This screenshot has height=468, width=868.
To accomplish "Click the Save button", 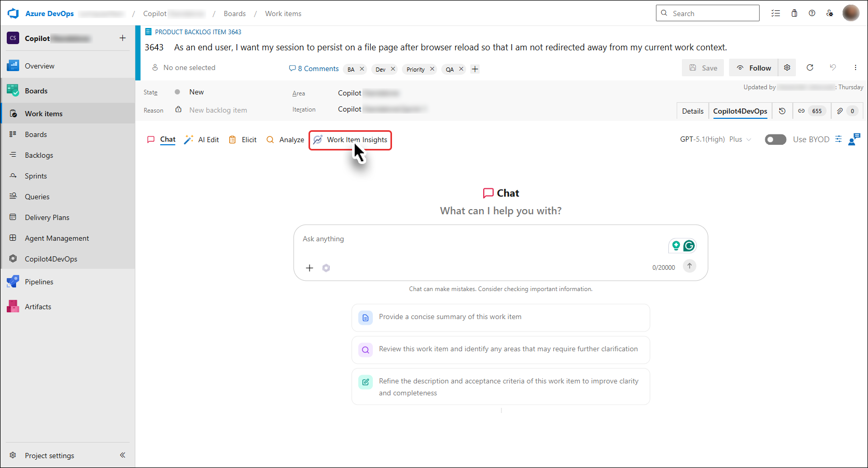I will [703, 68].
